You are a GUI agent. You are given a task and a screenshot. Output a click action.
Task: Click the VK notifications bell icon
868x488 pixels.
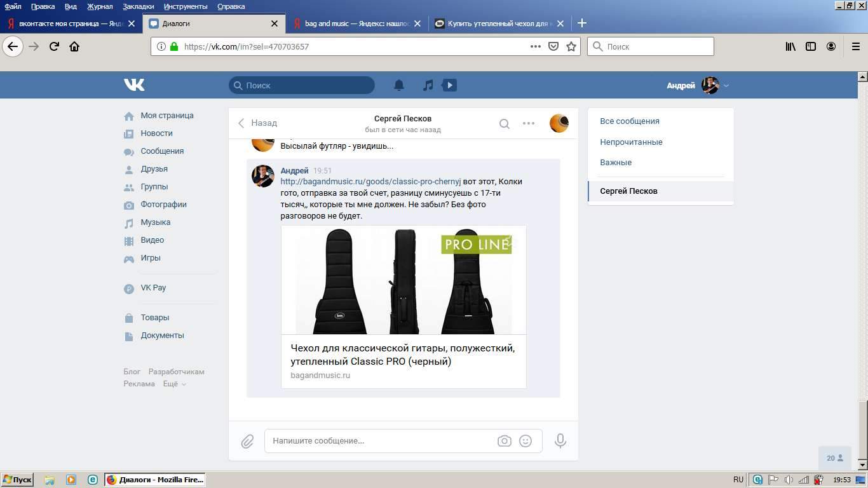point(399,85)
